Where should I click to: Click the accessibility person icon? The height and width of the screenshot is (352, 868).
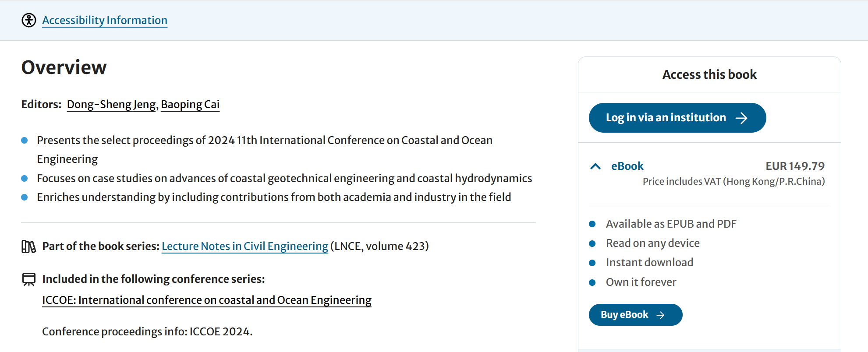click(x=29, y=20)
